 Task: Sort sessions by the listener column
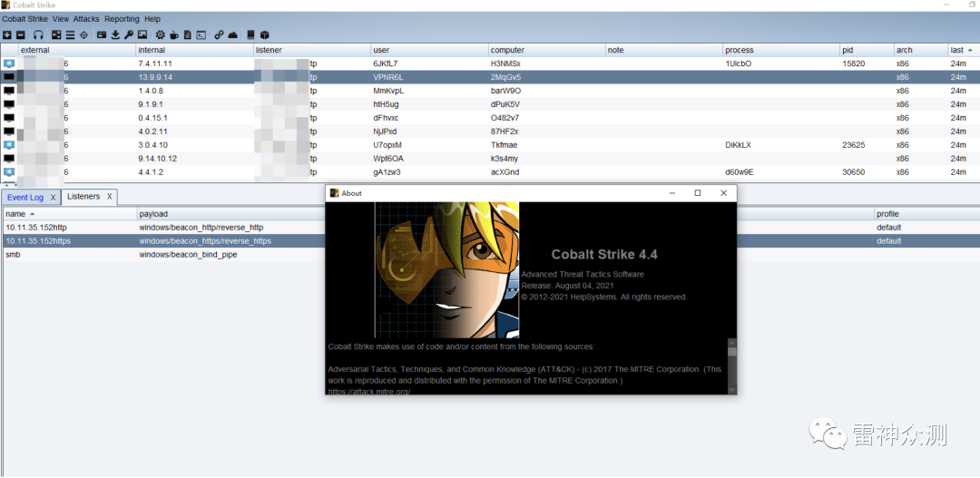(312, 50)
